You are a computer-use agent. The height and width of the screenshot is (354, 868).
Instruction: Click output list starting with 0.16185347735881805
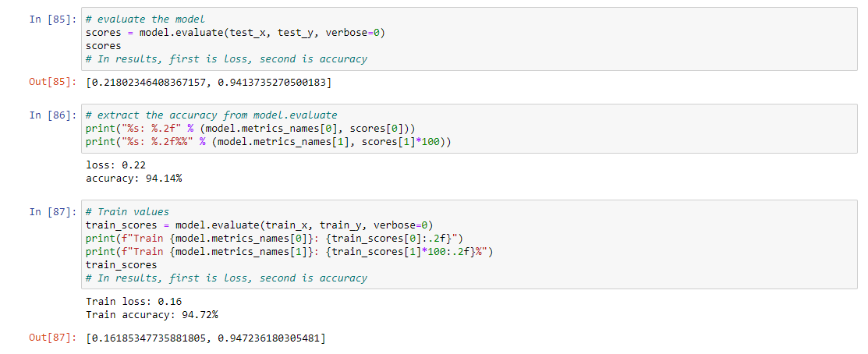click(x=206, y=337)
